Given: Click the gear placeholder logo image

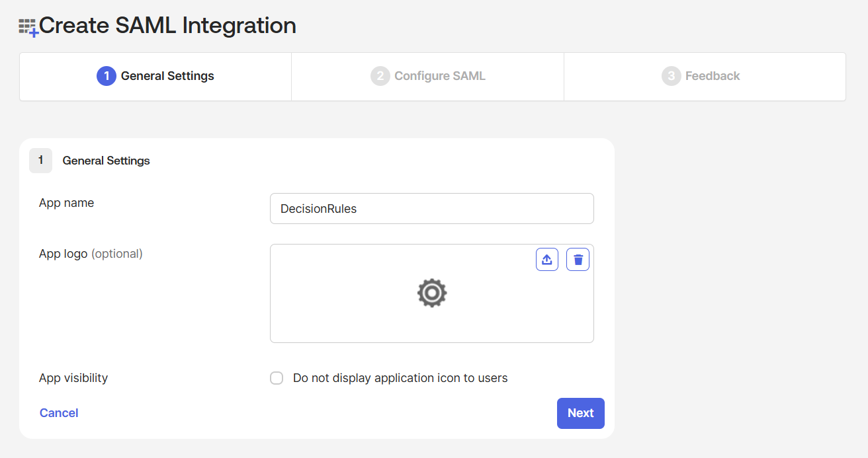Looking at the screenshot, I should pos(431,293).
